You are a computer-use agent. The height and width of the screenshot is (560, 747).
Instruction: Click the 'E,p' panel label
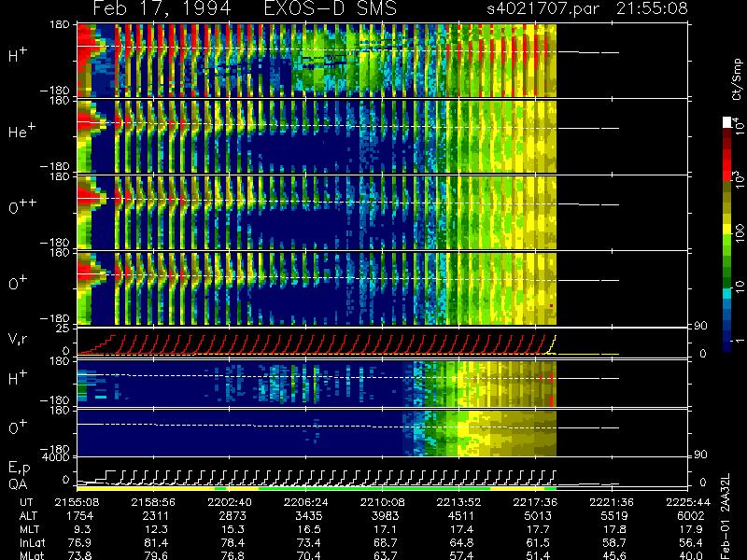coord(19,469)
